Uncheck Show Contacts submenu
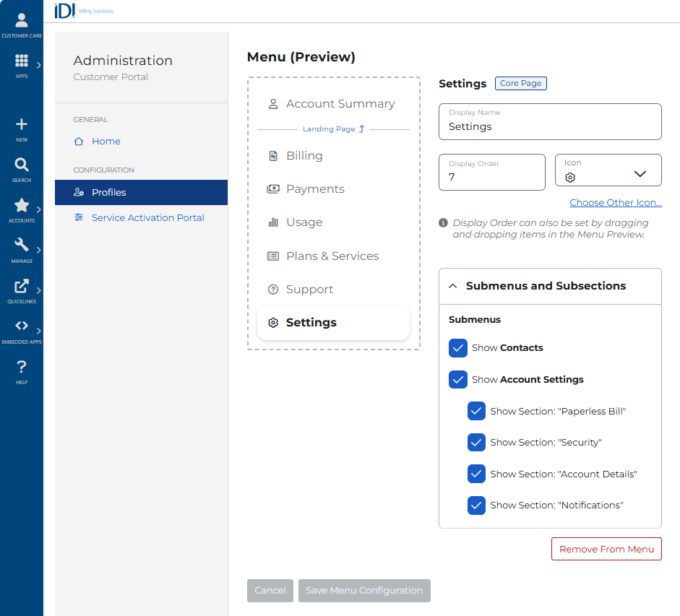The height and width of the screenshot is (616, 680). click(x=457, y=347)
